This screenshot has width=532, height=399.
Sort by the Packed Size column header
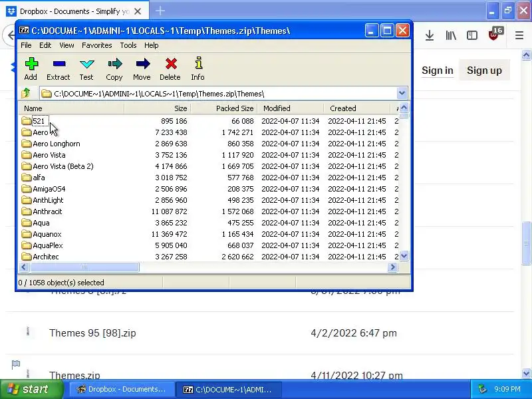[224, 108]
